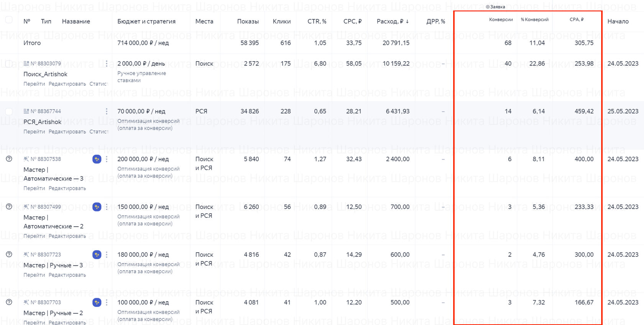Open the three-dot menu for РСЯ_Artishok
The image size is (644, 325).
(107, 111)
